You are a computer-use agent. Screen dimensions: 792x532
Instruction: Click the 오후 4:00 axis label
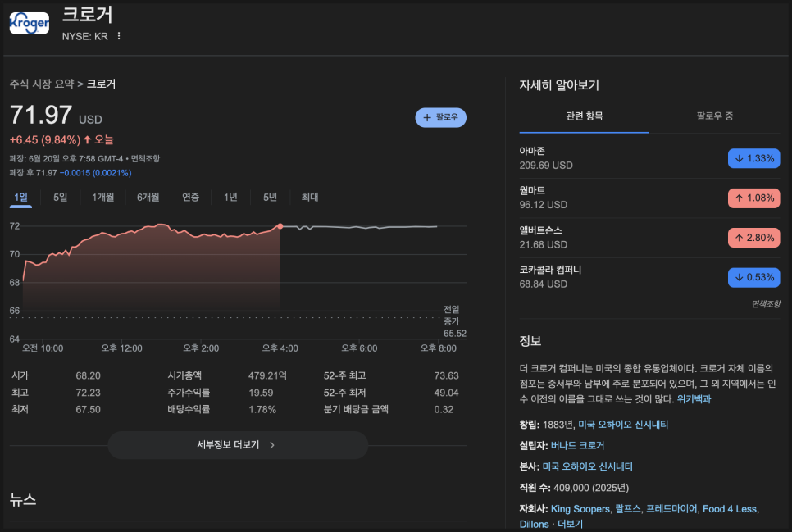(x=280, y=348)
